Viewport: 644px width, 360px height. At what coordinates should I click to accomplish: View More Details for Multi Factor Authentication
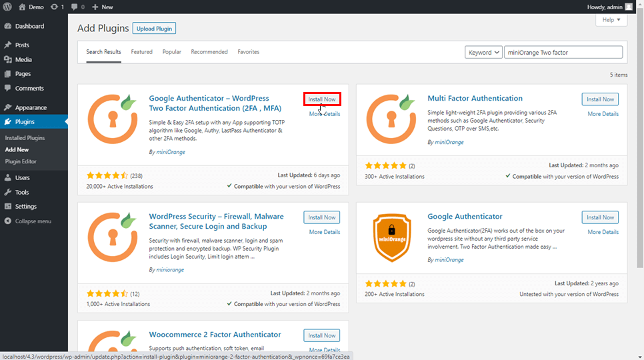pyautogui.click(x=603, y=114)
